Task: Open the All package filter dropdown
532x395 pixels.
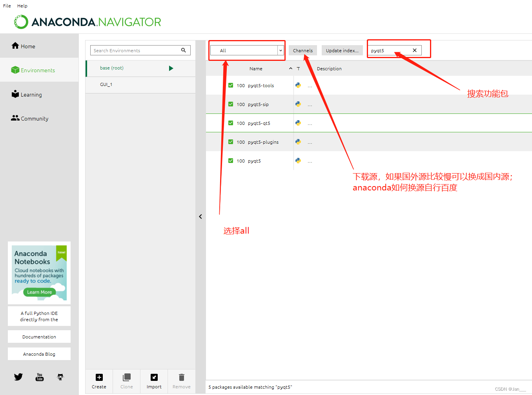Action: (x=247, y=50)
